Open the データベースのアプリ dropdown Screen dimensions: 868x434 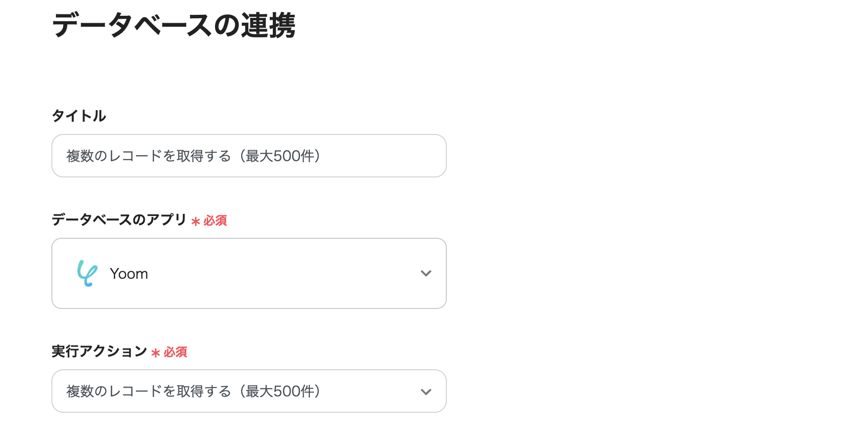point(249,273)
